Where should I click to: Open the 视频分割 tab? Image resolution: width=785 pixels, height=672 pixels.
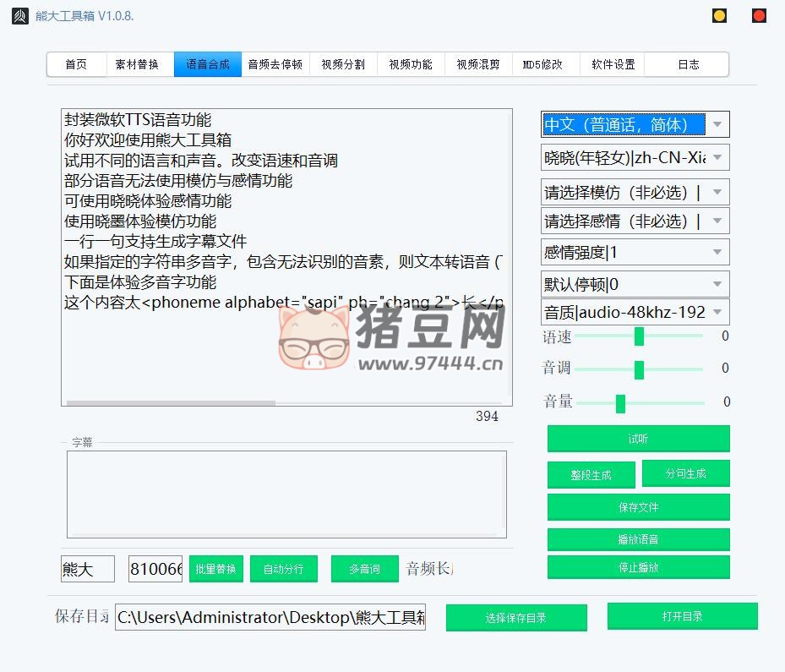pos(343,64)
